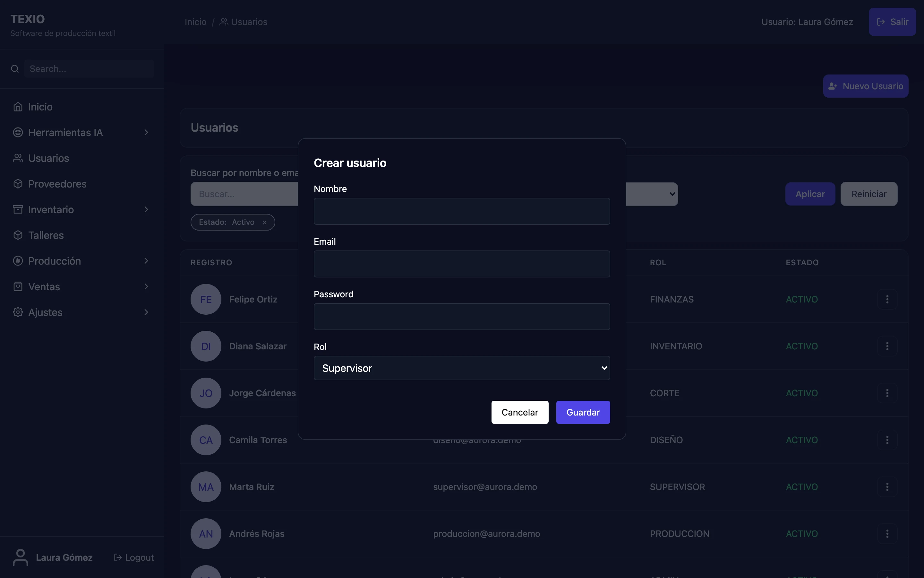The width and height of the screenshot is (924, 578).
Task: Open row actions menu for Felipe Ortiz
Action: (887, 299)
